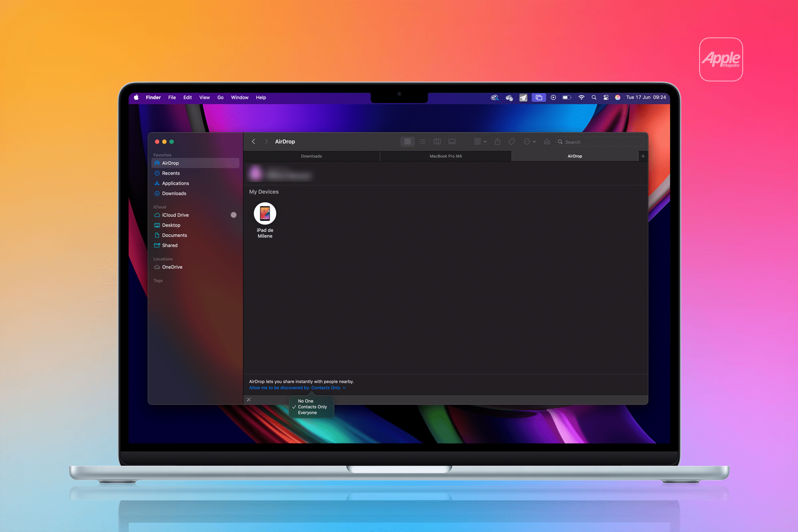798x532 pixels.
Task: Open Desktop in the sidebar
Action: tap(195, 225)
